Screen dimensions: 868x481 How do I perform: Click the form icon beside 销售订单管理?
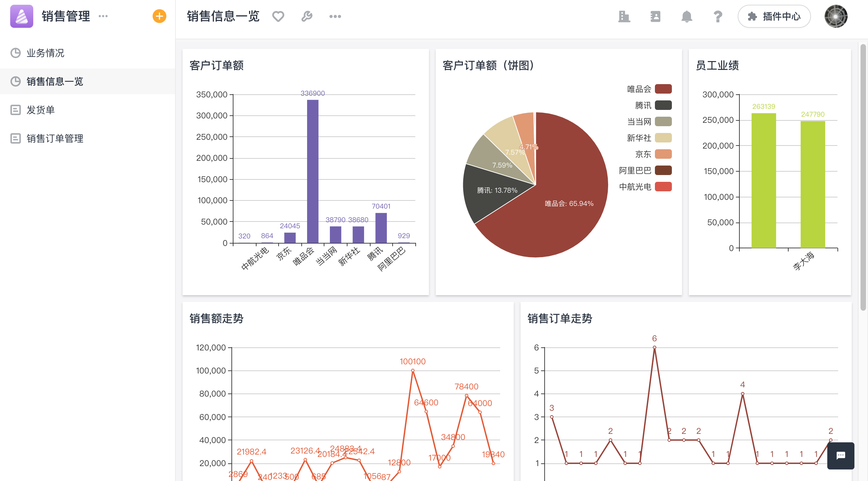coord(16,138)
